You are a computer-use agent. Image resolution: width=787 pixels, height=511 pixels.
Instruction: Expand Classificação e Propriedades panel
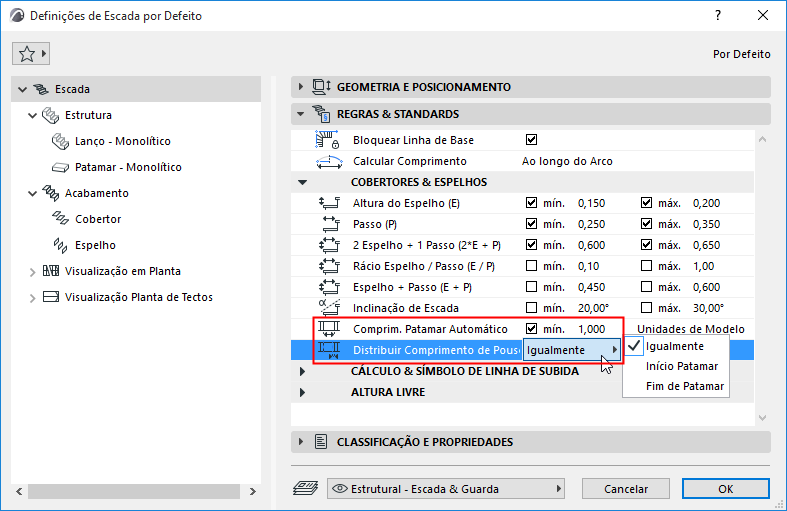point(301,442)
